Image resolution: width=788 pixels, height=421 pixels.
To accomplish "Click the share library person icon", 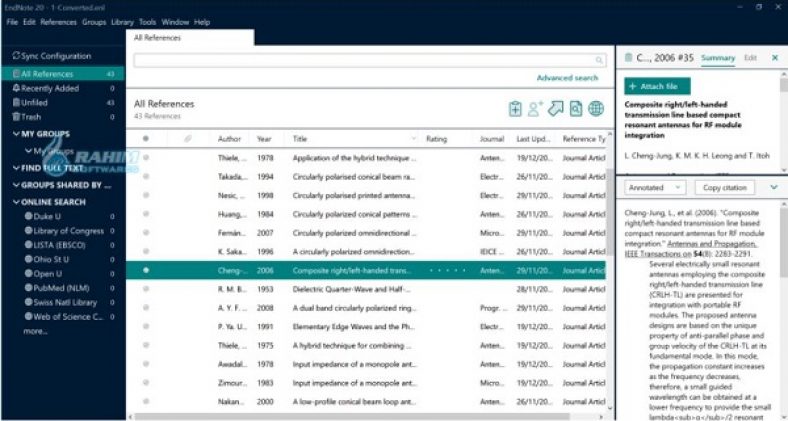I will (535, 109).
